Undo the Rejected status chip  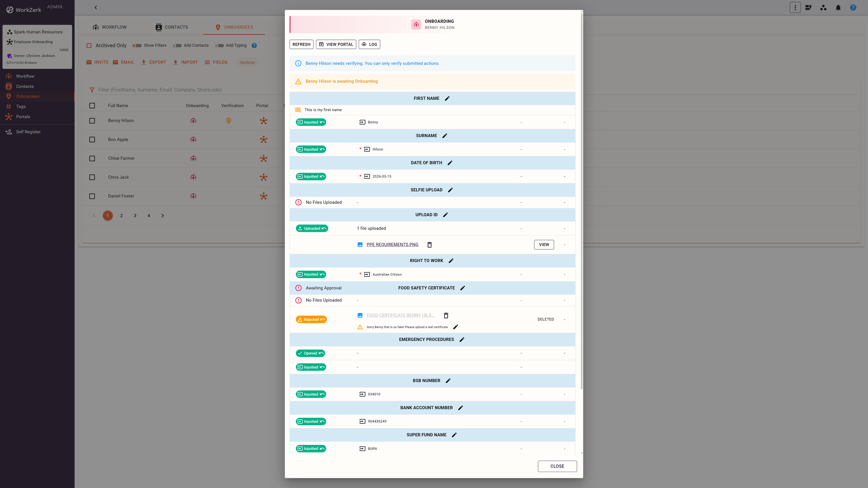click(x=323, y=320)
